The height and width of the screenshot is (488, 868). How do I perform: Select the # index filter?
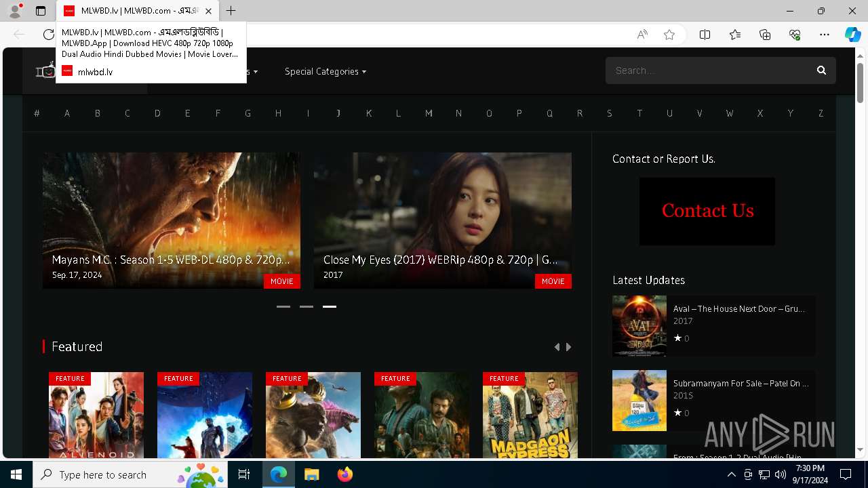coord(37,113)
